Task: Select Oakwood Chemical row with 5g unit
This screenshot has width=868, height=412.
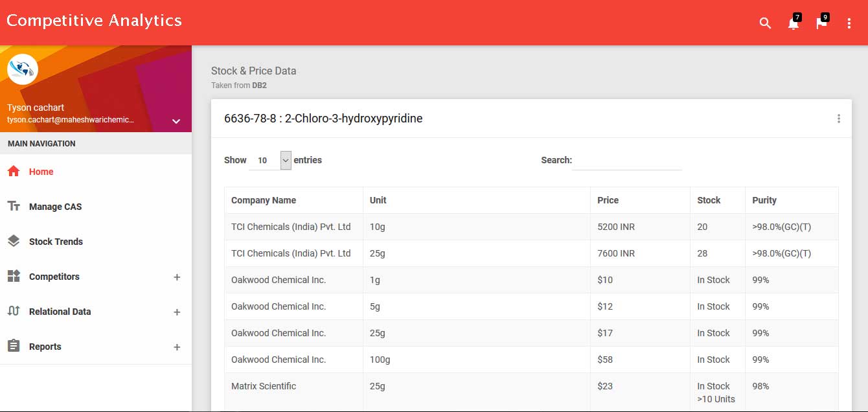Action: click(531, 306)
